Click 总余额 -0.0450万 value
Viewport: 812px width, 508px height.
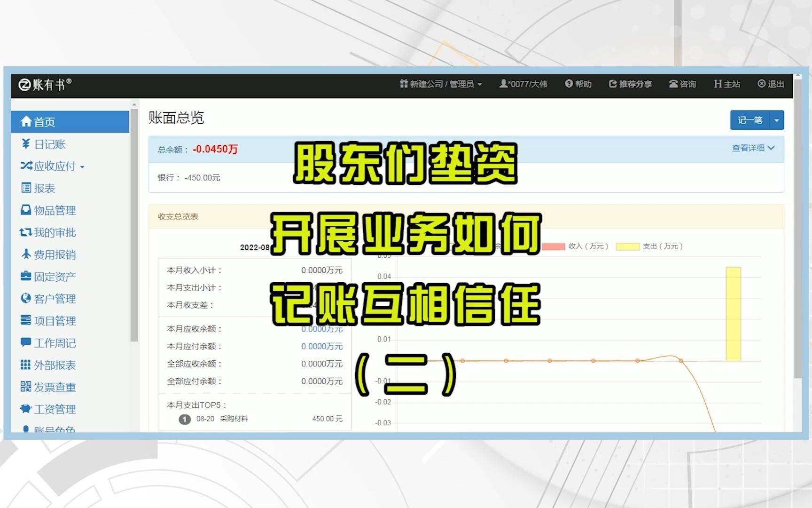(x=215, y=150)
